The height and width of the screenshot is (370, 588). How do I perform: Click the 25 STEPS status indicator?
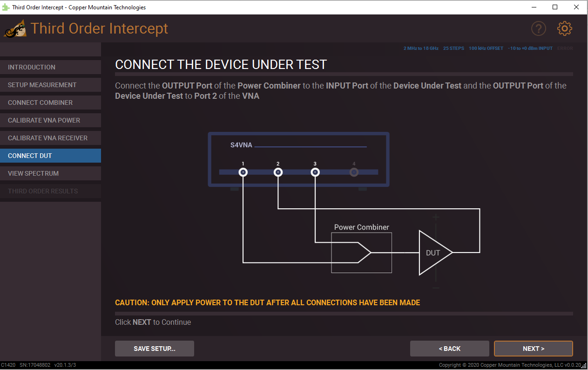point(453,48)
